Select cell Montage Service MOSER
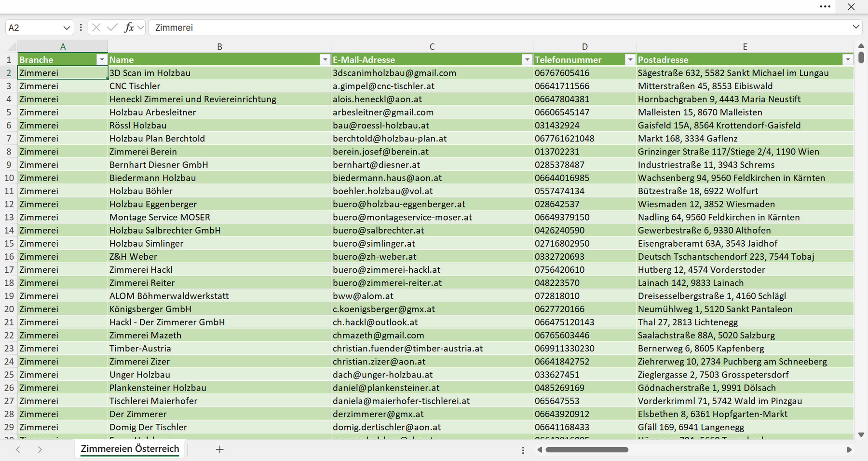This screenshot has height=461, width=868. click(x=219, y=217)
